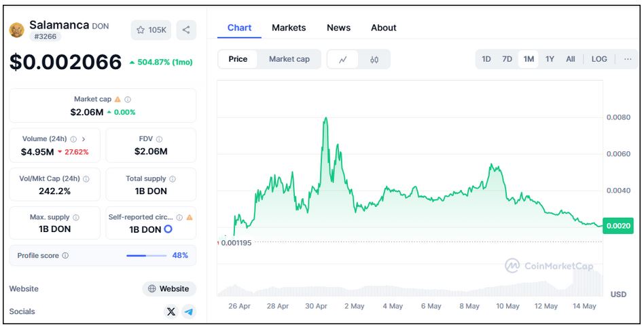Open the Total supply info icon
The image size is (644, 327).
[x=173, y=179]
